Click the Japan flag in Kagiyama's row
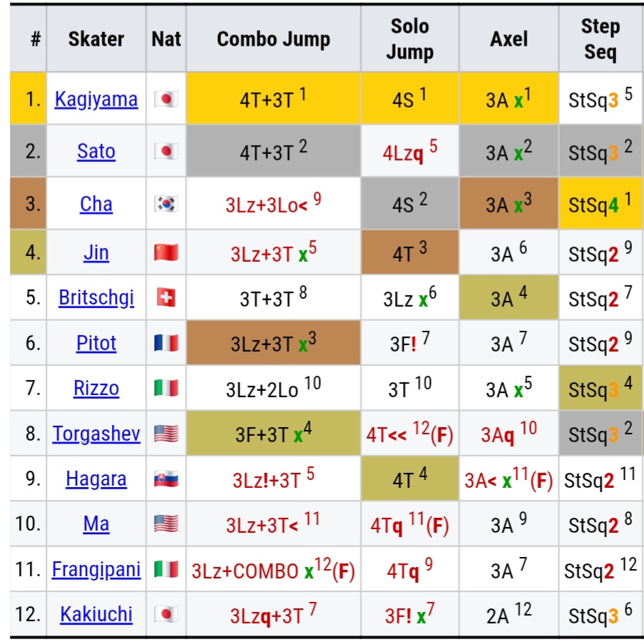 (166, 99)
